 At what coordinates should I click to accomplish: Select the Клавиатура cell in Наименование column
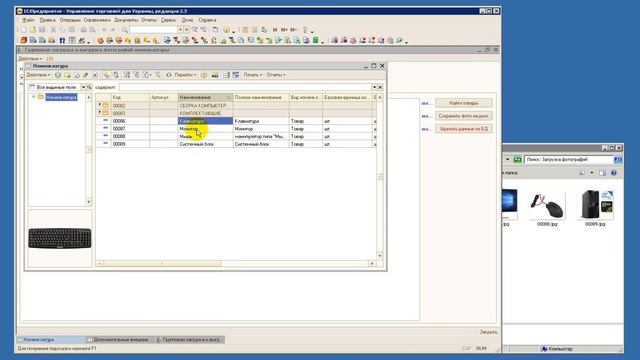click(x=205, y=121)
